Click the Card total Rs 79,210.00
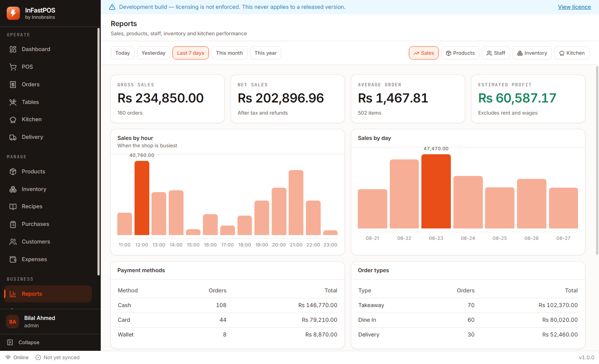 pos(319,320)
